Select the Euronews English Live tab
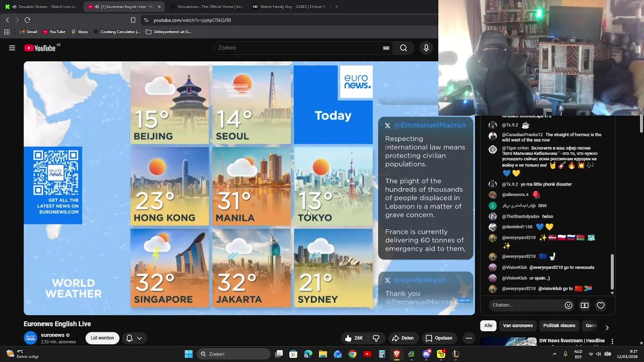644x362 pixels. 121,7
